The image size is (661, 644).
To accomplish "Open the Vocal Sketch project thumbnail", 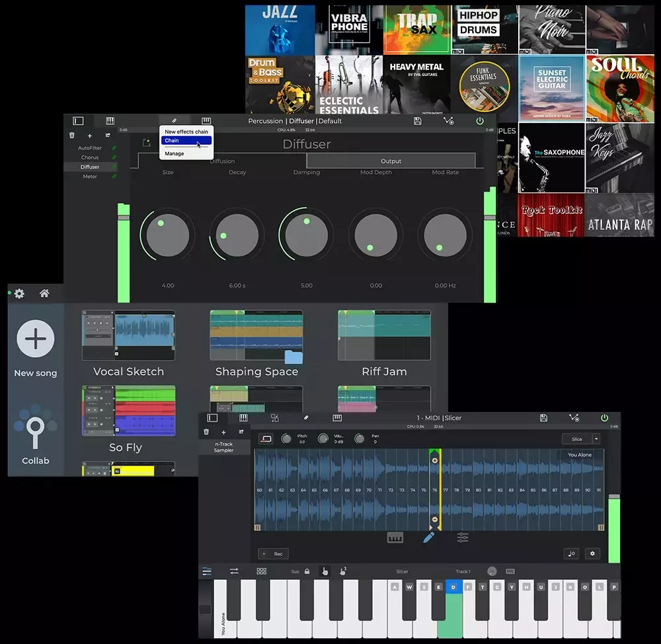I will (x=128, y=335).
